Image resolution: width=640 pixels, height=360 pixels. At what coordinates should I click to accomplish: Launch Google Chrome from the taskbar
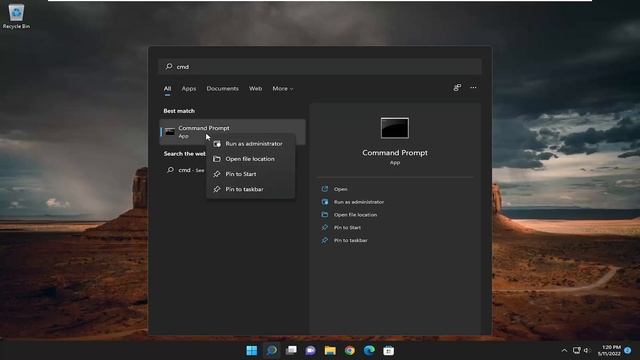click(350, 350)
